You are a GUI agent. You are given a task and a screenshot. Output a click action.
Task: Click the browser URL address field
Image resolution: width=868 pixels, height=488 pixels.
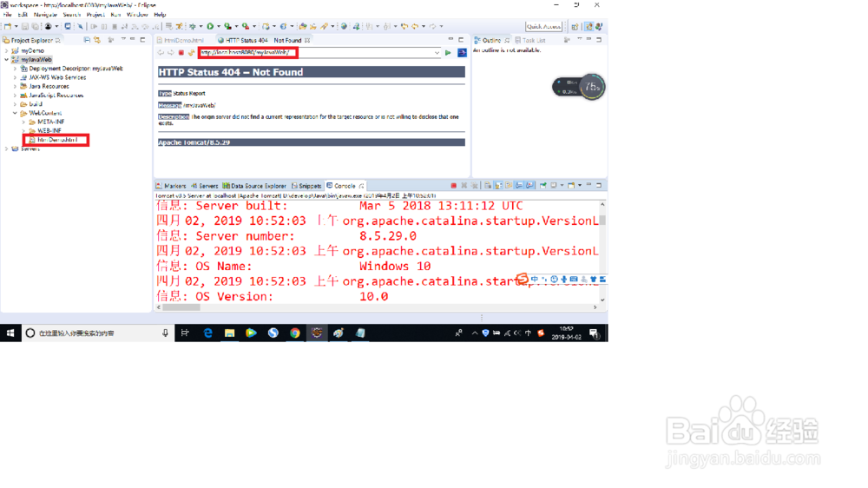pyautogui.click(x=320, y=53)
